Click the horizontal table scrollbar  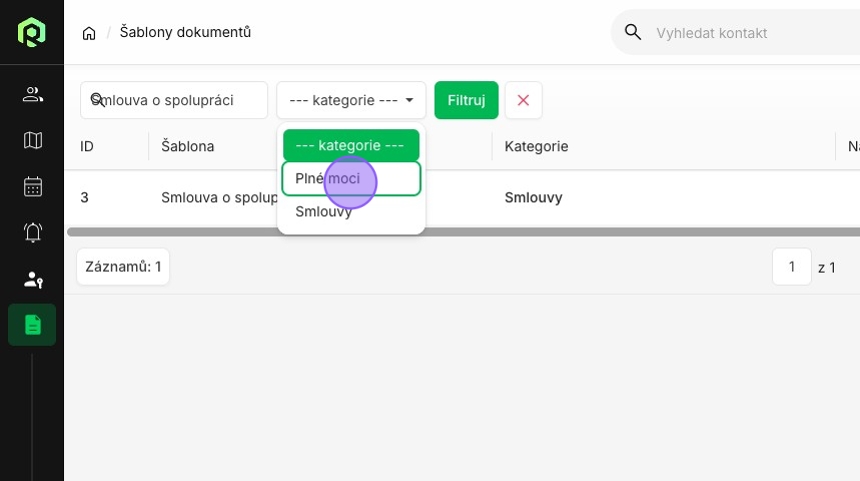point(463,232)
